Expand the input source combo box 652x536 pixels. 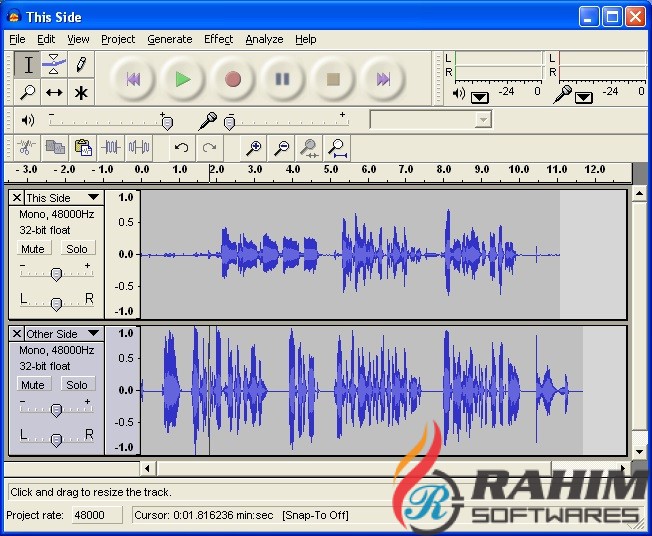[x=483, y=120]
